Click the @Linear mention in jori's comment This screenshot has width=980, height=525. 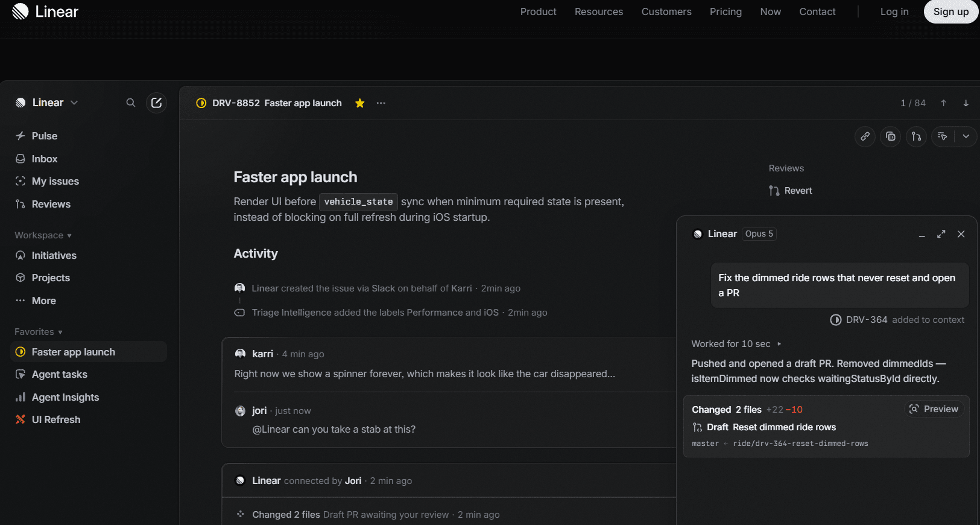(271, 430)
